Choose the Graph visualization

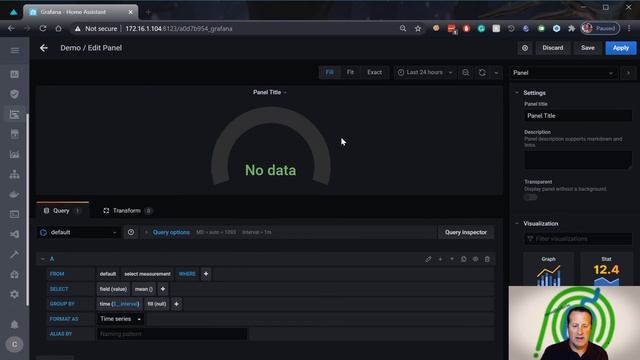pyautogui.click(x=549, y=270)
